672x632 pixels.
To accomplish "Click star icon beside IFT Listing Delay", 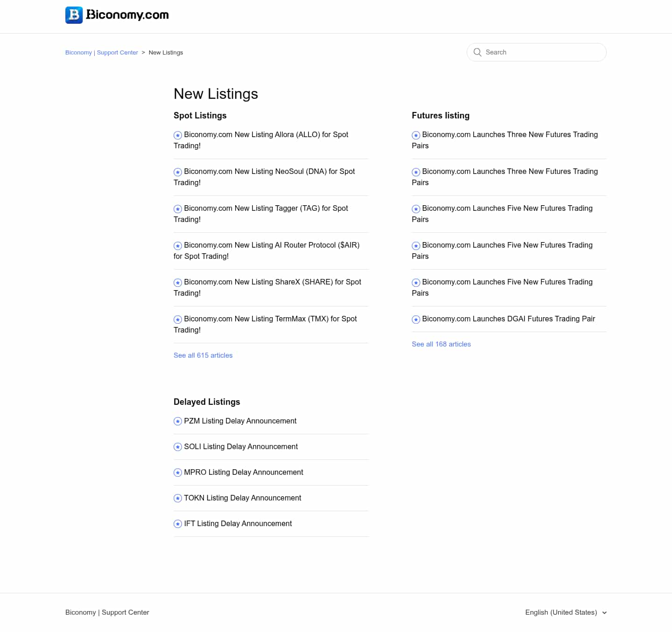I will tap(178, 524).
